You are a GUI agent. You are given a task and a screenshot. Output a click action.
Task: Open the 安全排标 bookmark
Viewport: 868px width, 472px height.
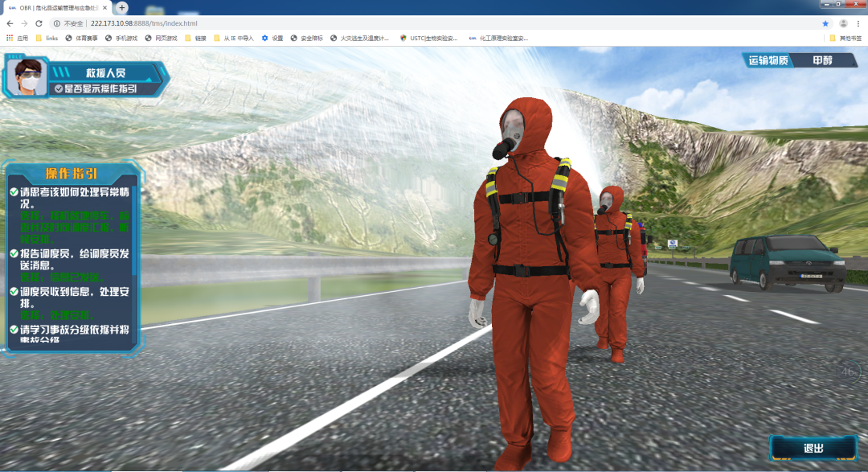(x=307, y=39)
